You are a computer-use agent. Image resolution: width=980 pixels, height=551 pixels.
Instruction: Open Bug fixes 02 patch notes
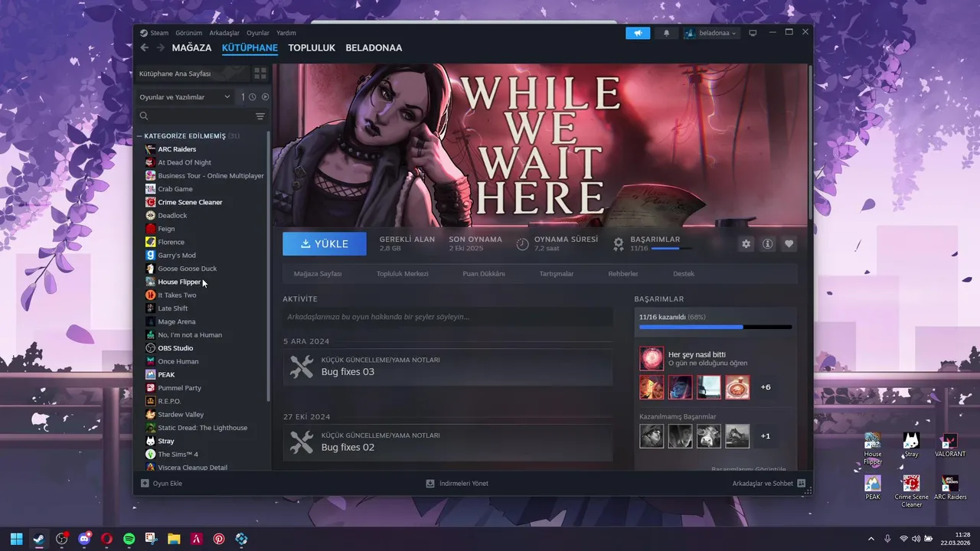[x=447, y=442]
